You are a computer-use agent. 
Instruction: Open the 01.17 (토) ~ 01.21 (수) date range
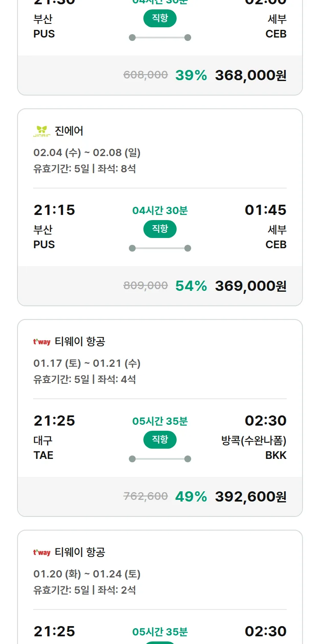[87, 363]
